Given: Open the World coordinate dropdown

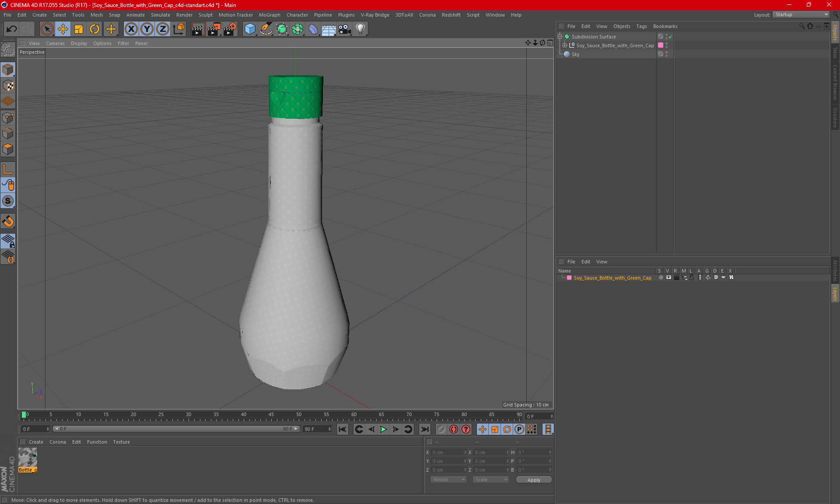Looking at the screenshot, I should [x=449, y=479].
